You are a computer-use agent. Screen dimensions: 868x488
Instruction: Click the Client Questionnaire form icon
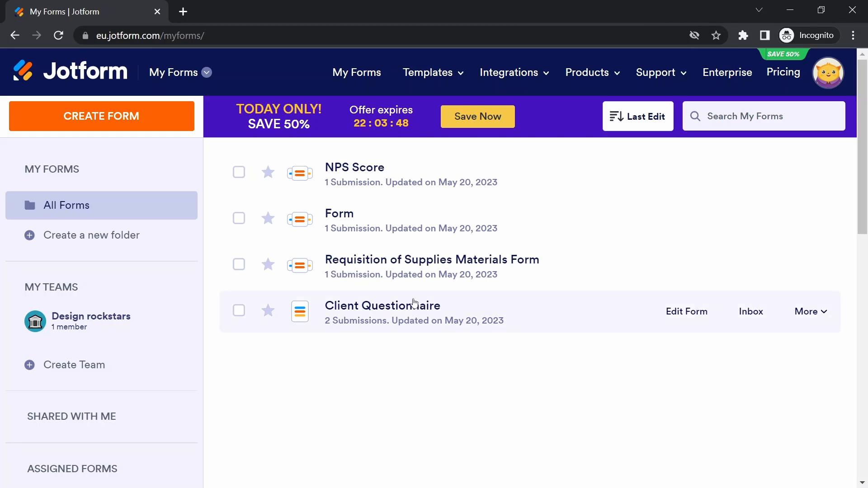pos(300,310)
